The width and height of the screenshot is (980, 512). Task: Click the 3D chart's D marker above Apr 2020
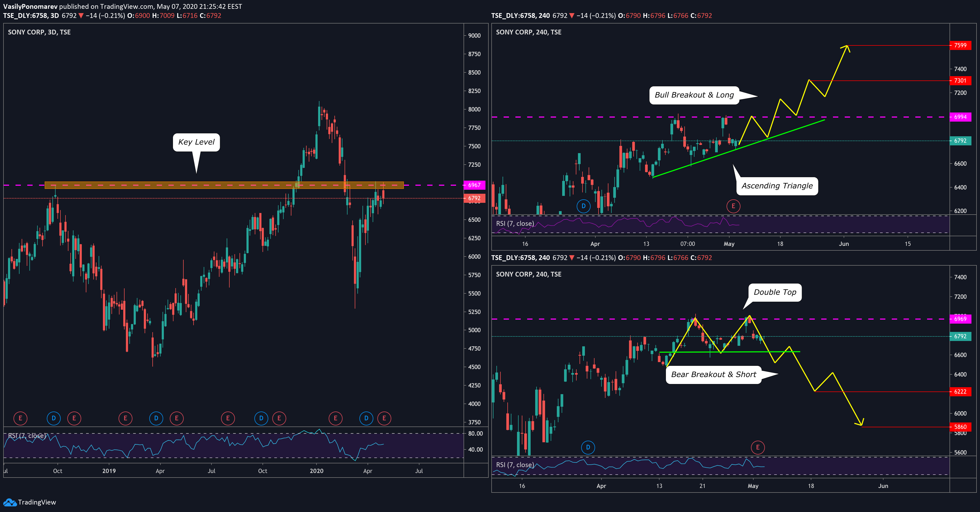click(x=366, y=418)
